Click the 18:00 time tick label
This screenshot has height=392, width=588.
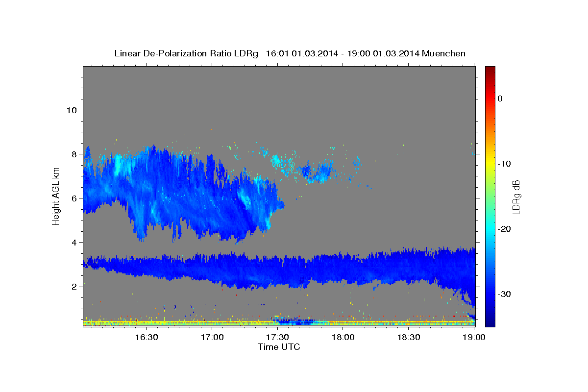343,338
